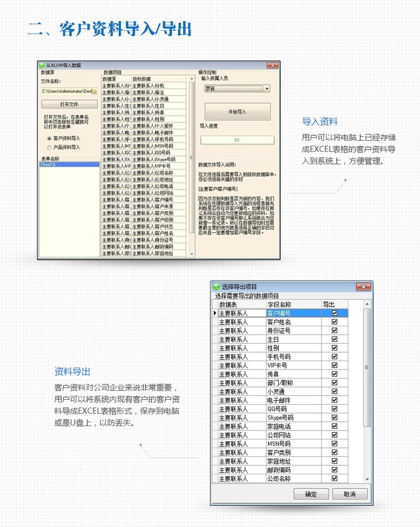Viewport: 420px width, 527px height.
Task: Select the 手机号码 field name cell
Action: (293, 357)
